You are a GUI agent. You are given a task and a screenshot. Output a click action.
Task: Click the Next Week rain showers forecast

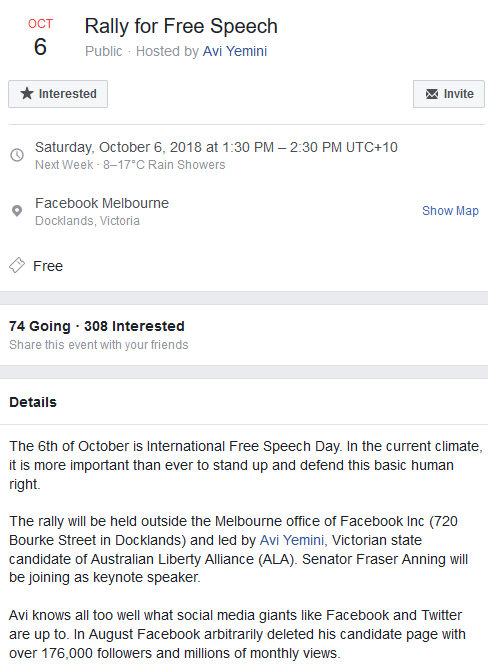[x=130, y=165]
